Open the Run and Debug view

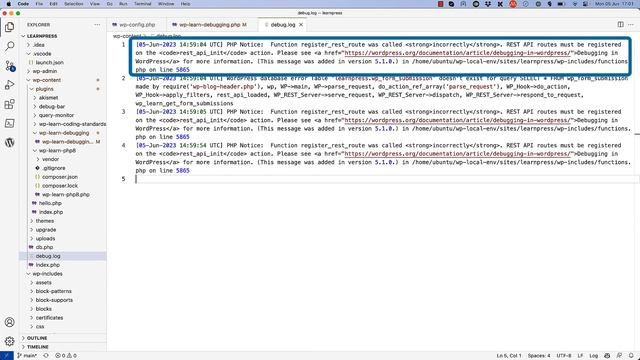9,85
